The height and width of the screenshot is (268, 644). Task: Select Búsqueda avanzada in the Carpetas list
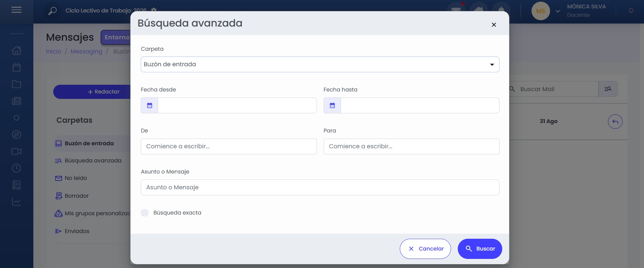point(88,161)
